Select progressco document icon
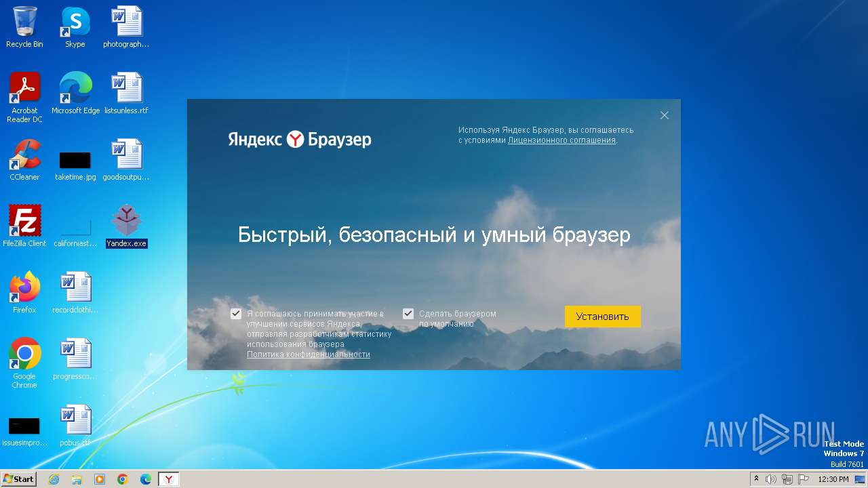The image size is (868, 488). 75,359
